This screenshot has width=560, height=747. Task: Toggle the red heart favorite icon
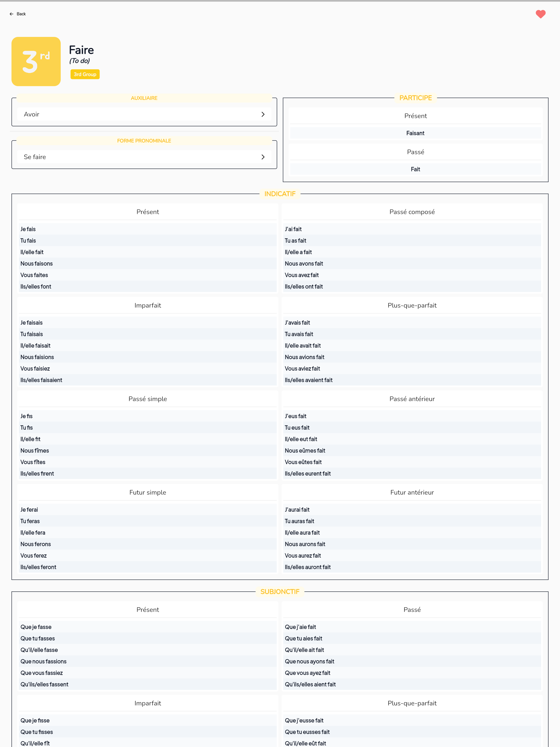click(540, 14)
